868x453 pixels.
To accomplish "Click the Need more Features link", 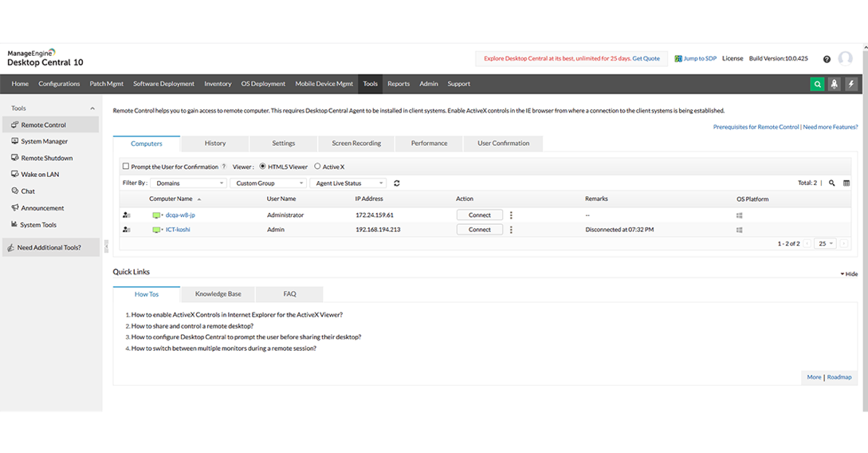I will [x=831, y=127].
